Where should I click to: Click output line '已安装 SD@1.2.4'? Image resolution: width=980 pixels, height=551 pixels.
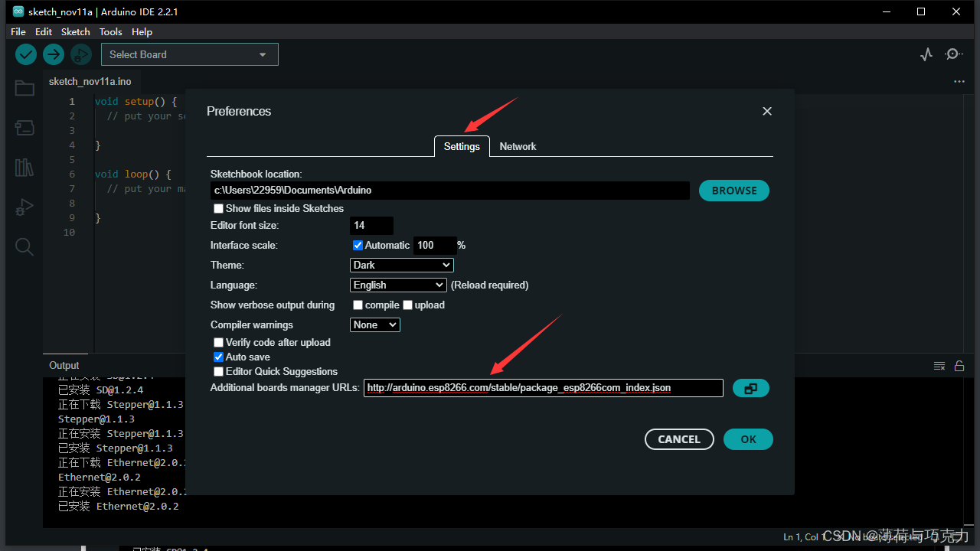pos(101,390)
